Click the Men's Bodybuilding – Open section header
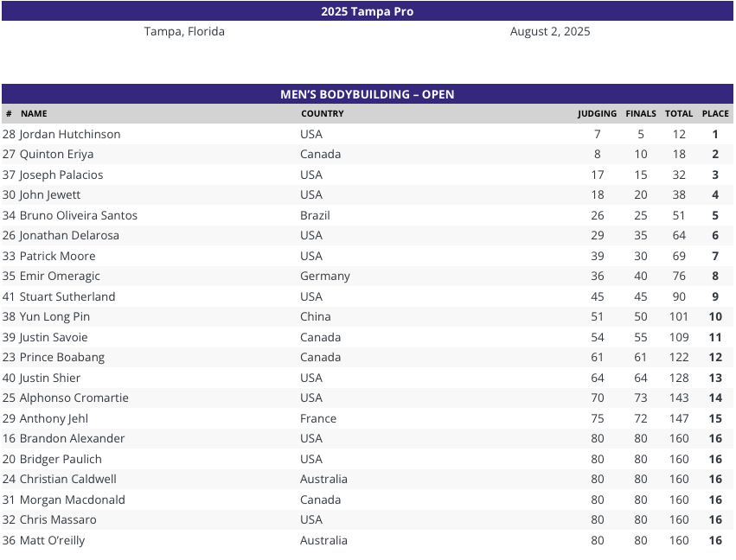 [367, 94]
